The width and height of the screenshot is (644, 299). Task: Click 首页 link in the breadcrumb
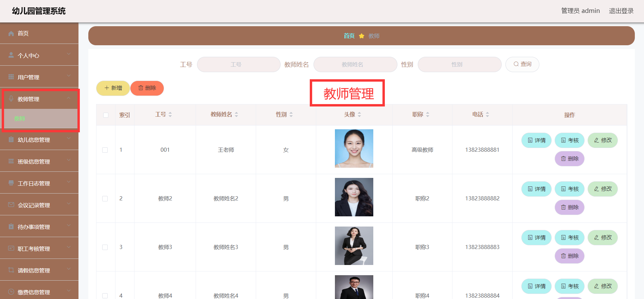tap(349, 36)
